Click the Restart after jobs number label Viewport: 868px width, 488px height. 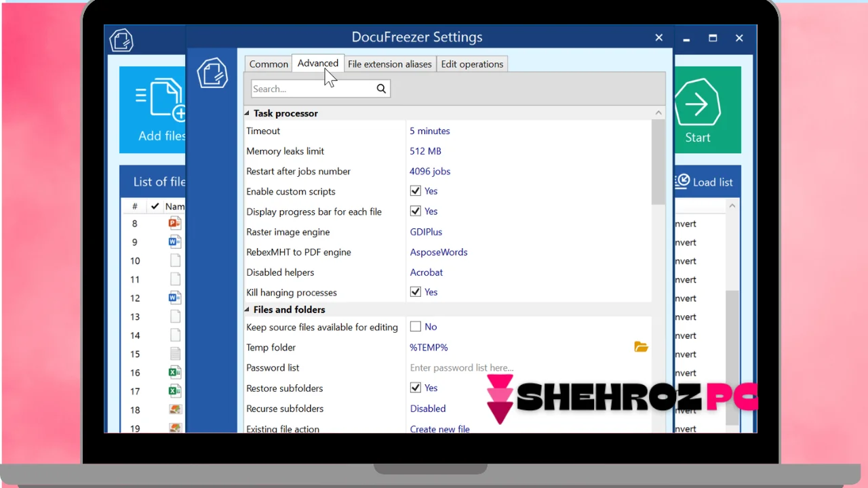pyautogui.click(x=298, y=171)
